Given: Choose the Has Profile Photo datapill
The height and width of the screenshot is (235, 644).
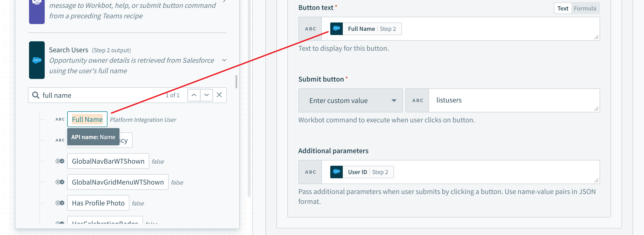Looking at the screenshot, I should tap(98, 203).
